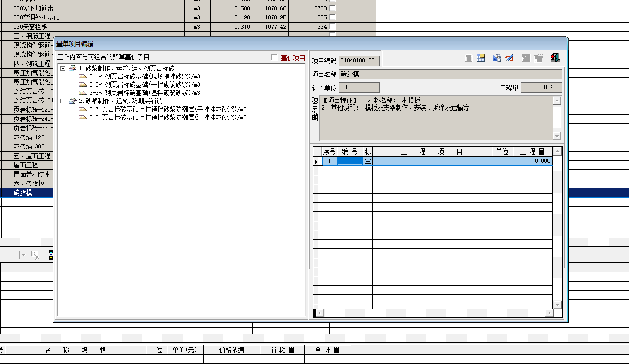Click the 标 cell showing 空 in row 1

368,161
